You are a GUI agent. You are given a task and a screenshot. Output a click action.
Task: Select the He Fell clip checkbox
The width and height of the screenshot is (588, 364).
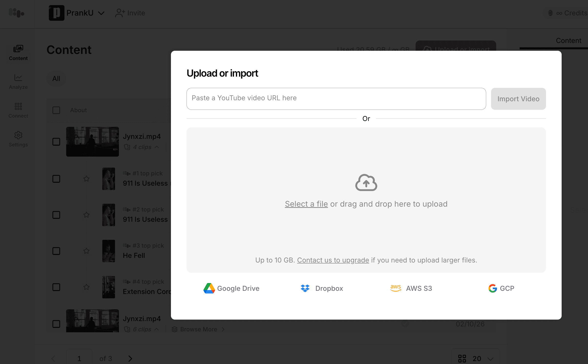(x=56, y=251)
